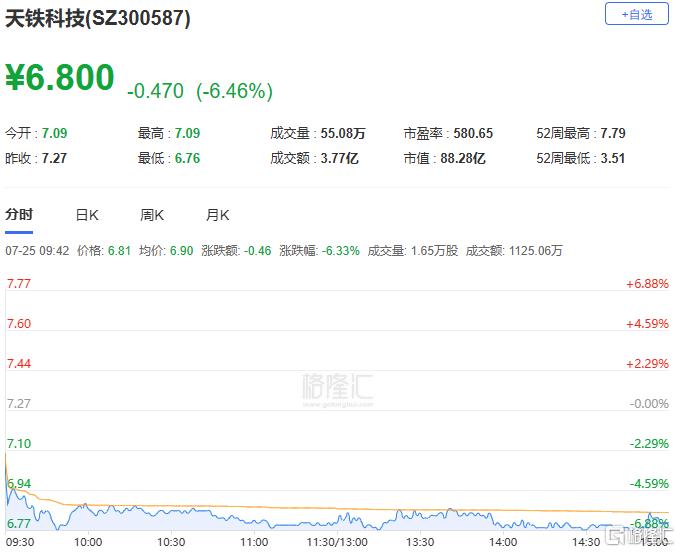Click right axis label -2.29%
Image resolution: width=680 pixels, height=552 pixels.
coord(649,444)
